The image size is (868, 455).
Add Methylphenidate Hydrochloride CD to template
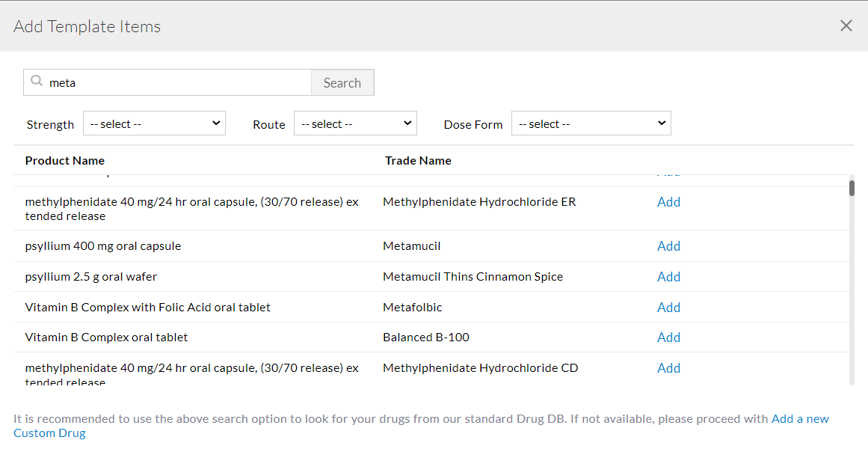pos(668,368)
